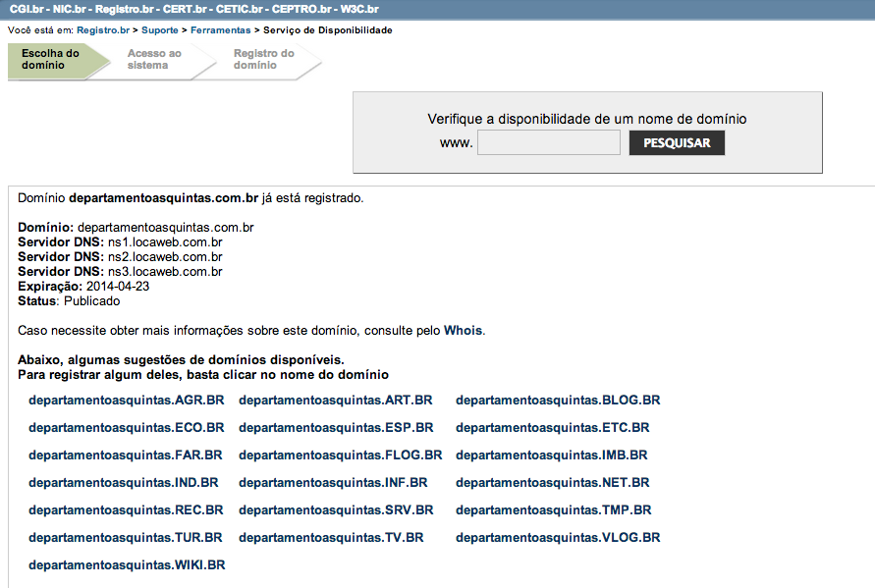This screenshot has height=588, width=875.
Task: Select the 'Acesso ao sistema' step
Action: pos(154,60)
